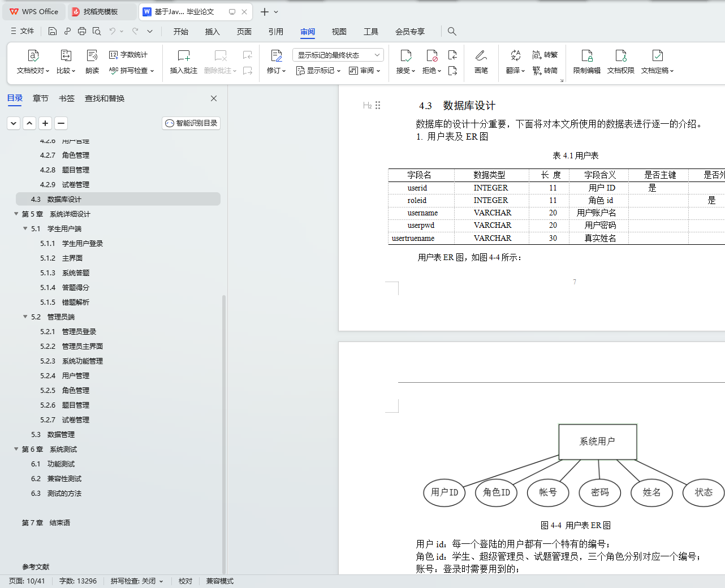725x588 pixels.
Task: Open new document tab with plus
Action: (264, 12)
